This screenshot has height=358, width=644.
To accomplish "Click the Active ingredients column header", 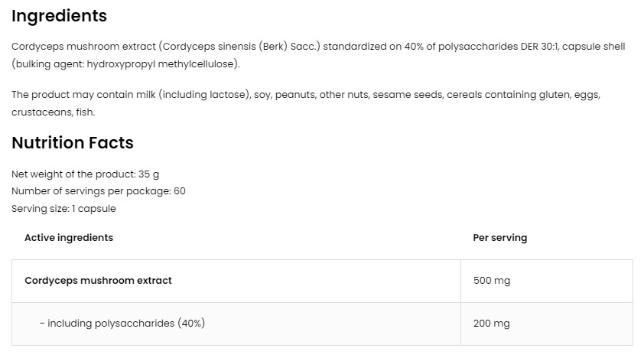I will [x=69, y=238].
